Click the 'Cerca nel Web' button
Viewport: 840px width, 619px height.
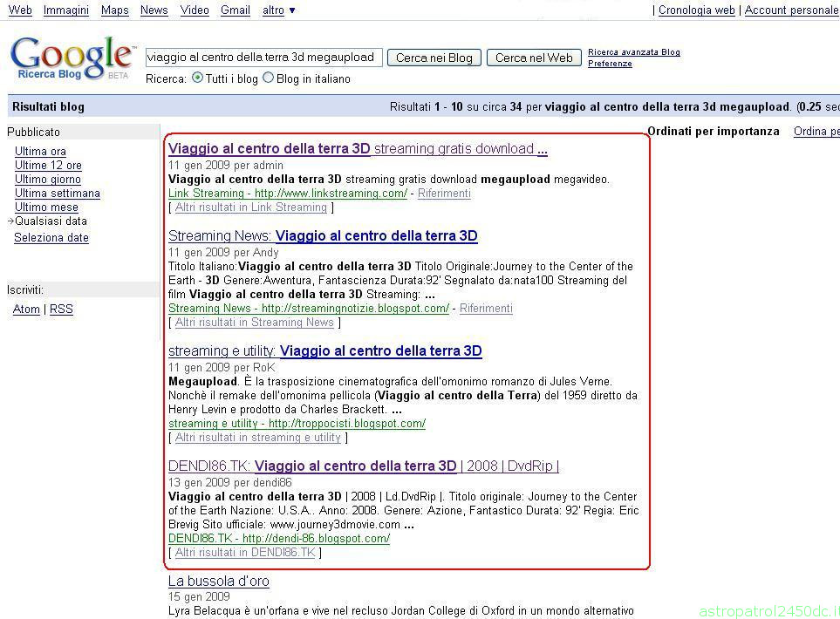point(534,58)
